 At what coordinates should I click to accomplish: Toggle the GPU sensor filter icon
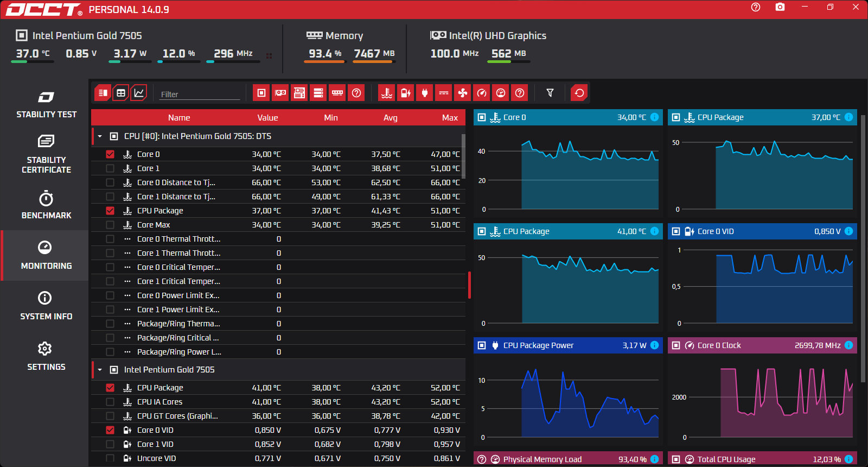[280, 93]
